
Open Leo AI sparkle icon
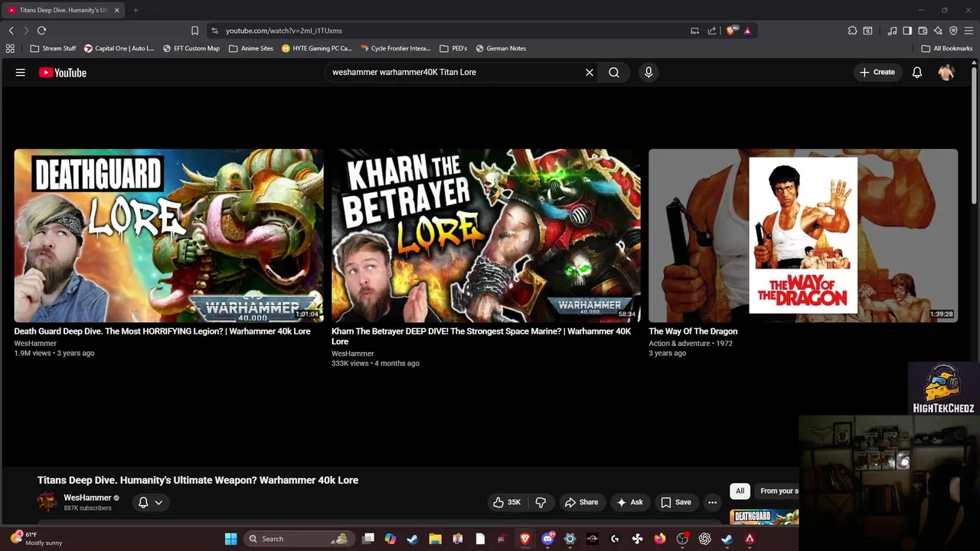(938, 31)
